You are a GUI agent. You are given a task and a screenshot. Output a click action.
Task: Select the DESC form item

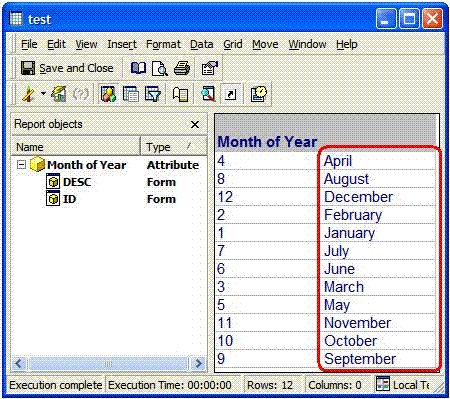(77, 182)
